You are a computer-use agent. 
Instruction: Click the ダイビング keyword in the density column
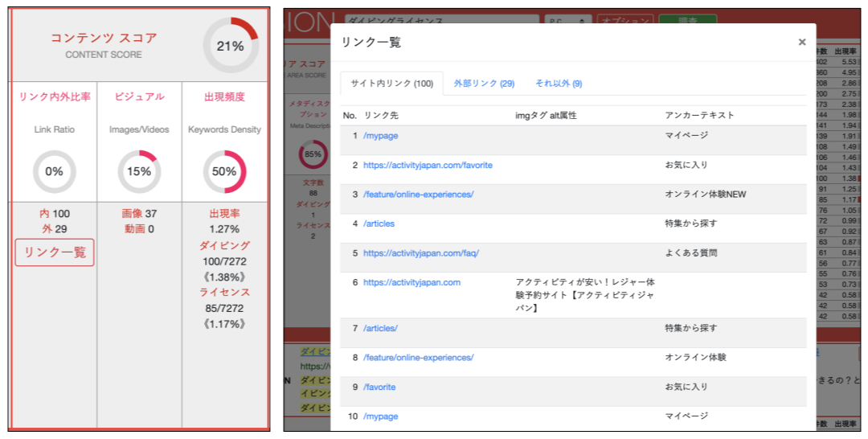(224, 245)
